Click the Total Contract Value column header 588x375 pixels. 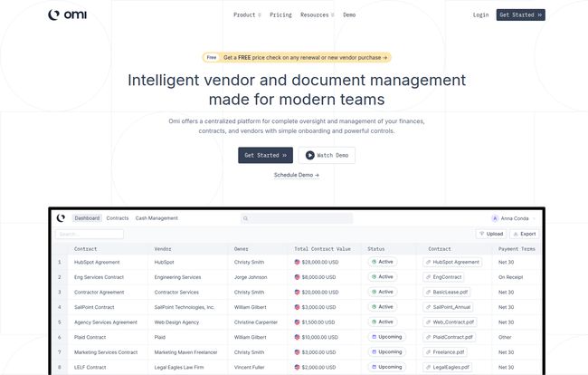pos(322,249)
